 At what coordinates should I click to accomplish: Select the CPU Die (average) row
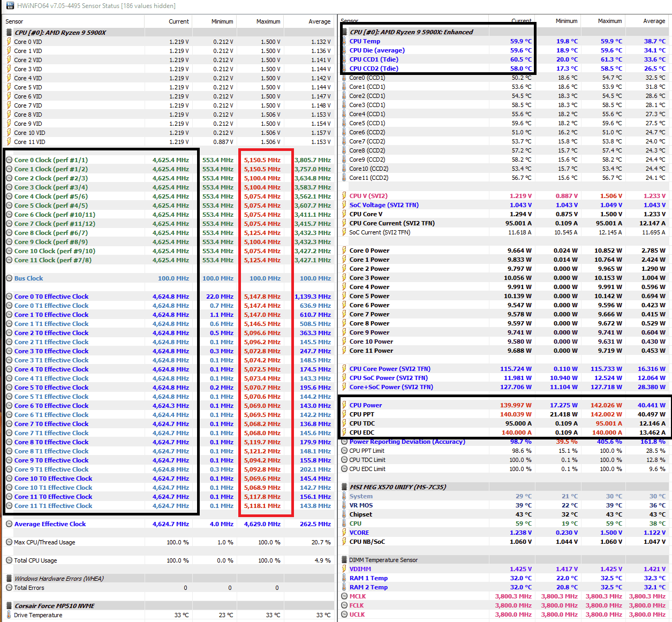click(505, 50)
